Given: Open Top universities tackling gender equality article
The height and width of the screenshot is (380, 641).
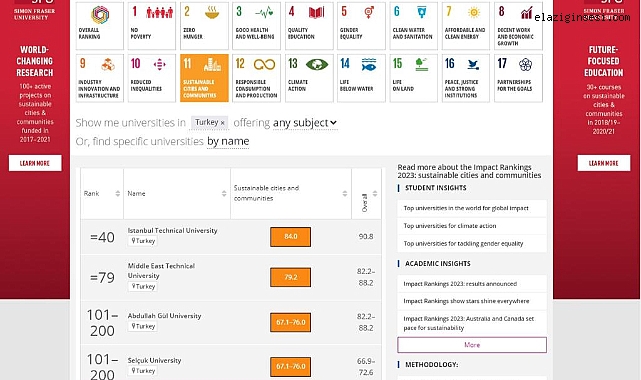Looking at the screenshot, I should pos(463,244).
